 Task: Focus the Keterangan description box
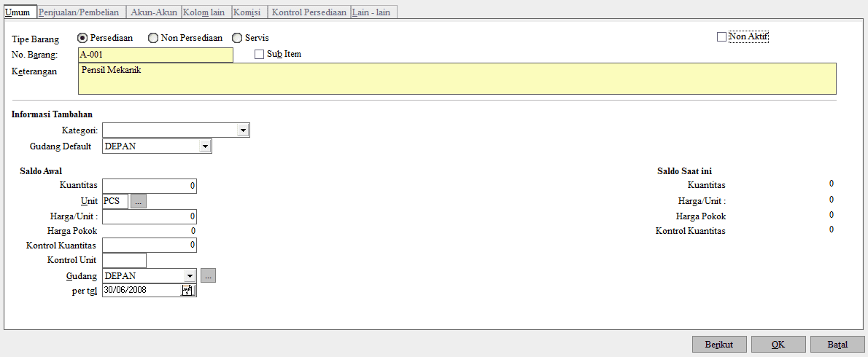point(457,79)
